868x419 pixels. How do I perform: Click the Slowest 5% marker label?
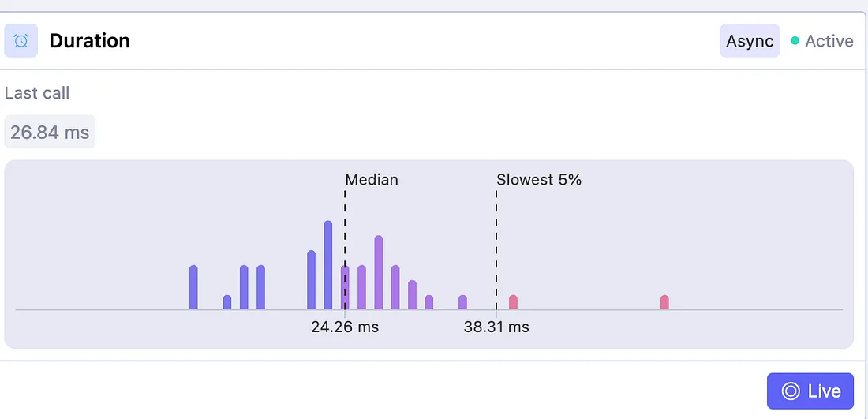tap(539, 180)
